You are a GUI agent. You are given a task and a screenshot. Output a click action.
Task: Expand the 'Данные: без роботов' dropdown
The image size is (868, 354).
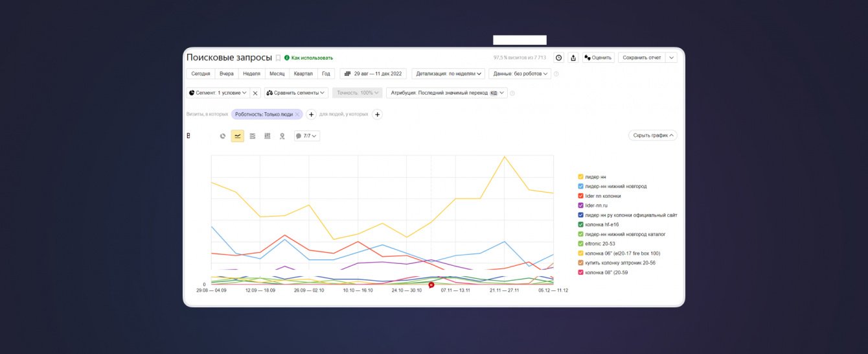(x=520, y=74)
